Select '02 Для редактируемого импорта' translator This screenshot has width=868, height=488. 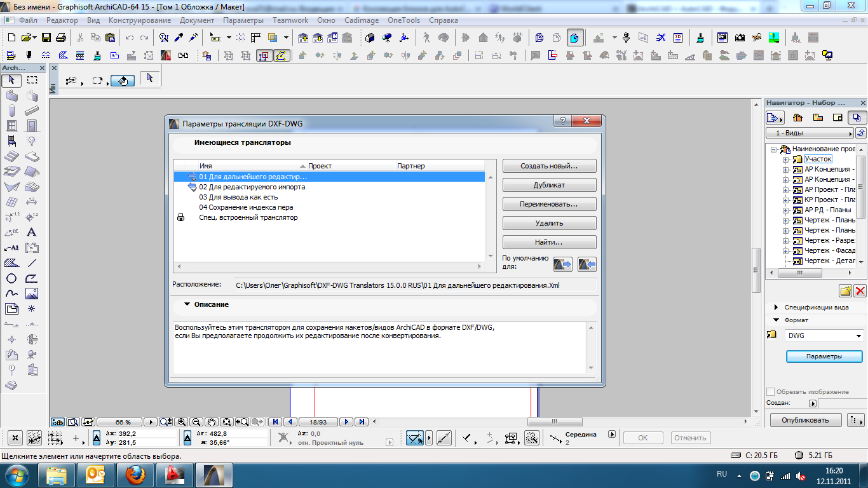coord(329,187)
